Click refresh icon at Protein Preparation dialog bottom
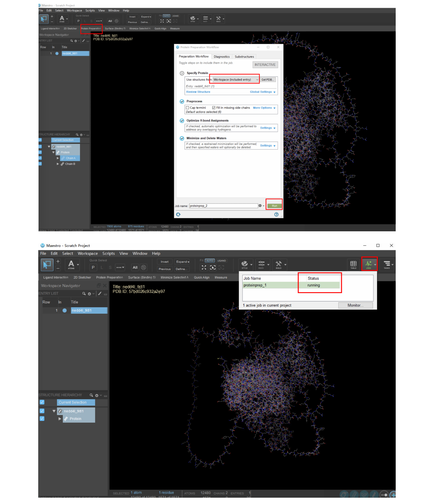 (x=178, y=214)
